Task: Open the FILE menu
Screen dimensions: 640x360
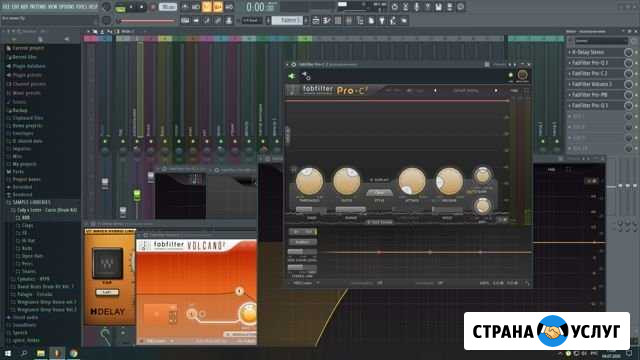Action: 5,7
